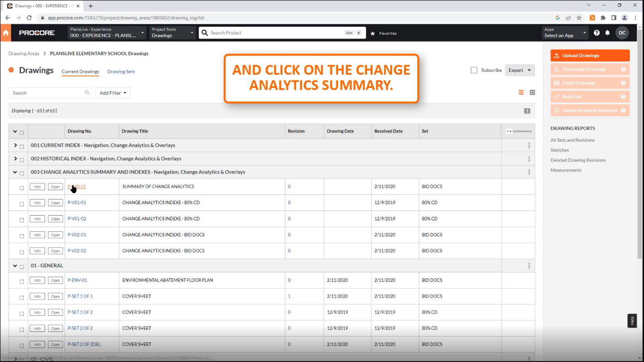Switch to thumbnail grid view

click(x=532, y=93)
